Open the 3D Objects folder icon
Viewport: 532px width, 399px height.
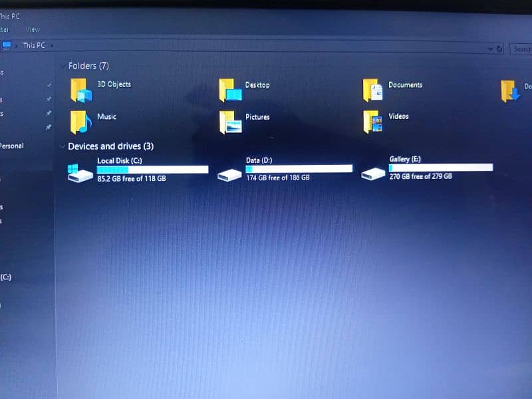coord(80,90)
